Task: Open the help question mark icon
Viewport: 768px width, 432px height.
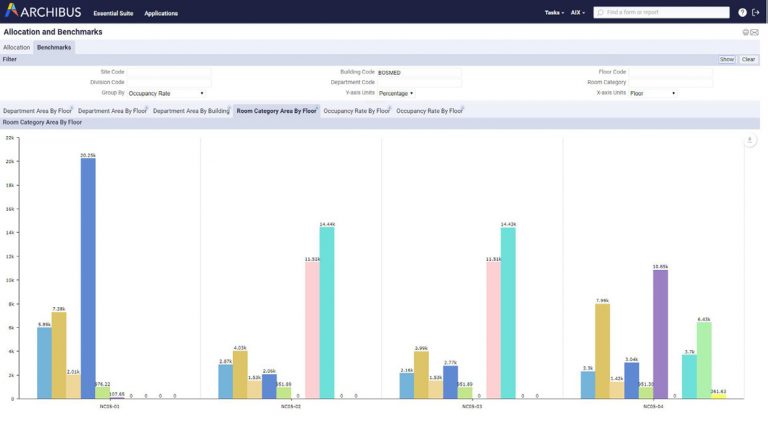Action: click(x=742, y=13)
